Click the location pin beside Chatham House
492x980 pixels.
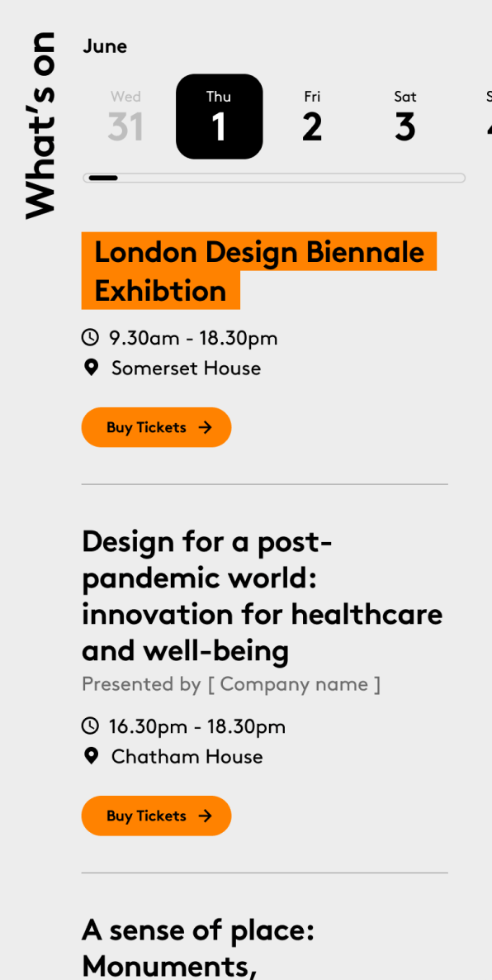pos(91,756)
